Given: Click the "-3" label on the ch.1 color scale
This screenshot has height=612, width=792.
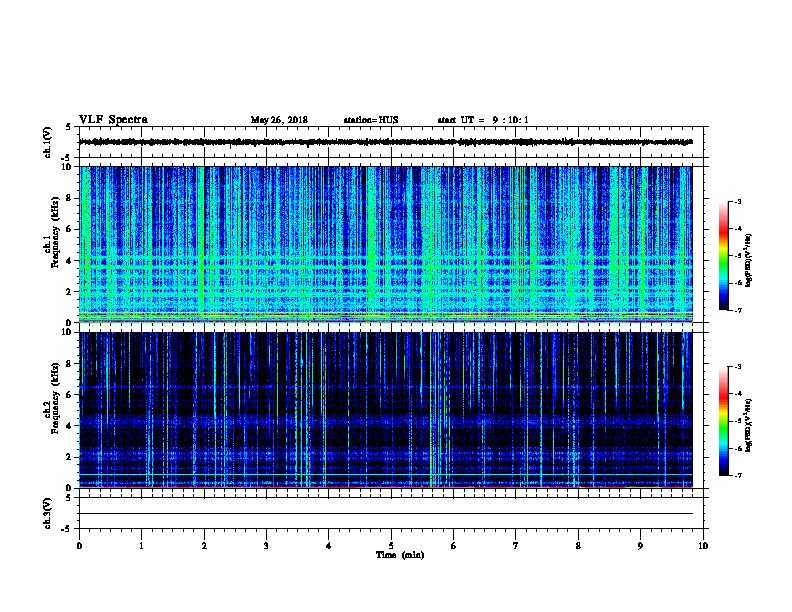Looking at the screenshot, I should [738, 202].
